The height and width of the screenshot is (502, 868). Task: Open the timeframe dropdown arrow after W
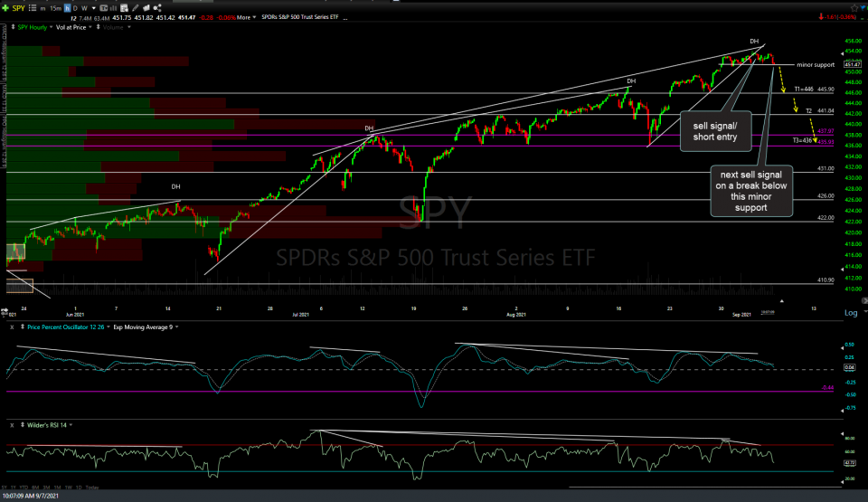93,8
